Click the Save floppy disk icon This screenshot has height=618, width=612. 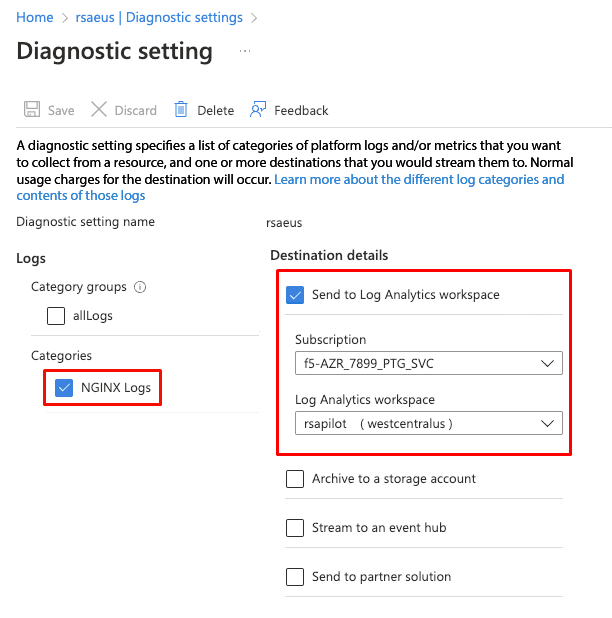point(32,110)
